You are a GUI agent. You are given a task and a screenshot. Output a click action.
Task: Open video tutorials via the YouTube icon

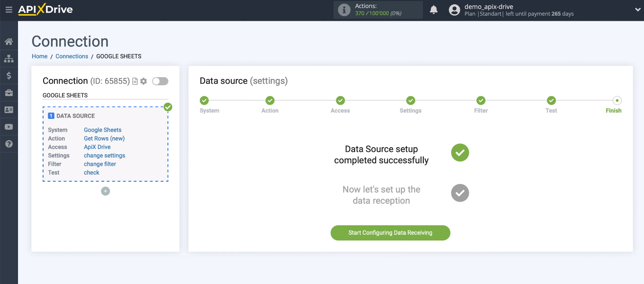(x=9, y=126)
